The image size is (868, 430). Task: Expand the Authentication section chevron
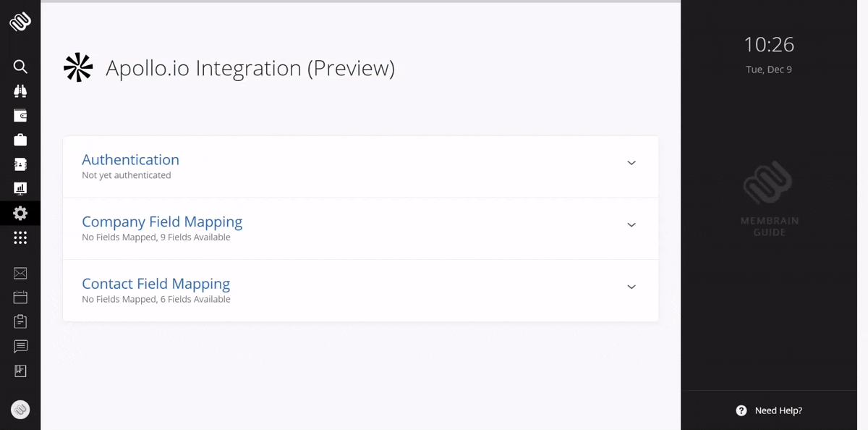coord(631,164)
